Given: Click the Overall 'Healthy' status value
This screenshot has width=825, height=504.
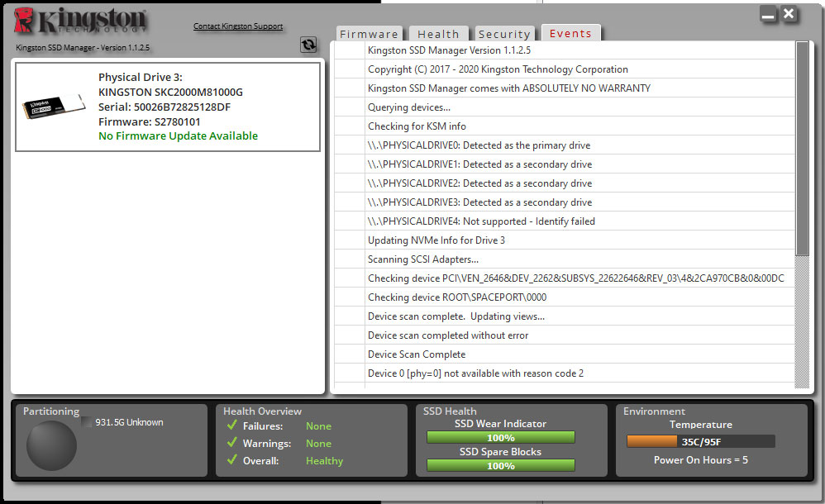Looking at the screenshot, I should [324, 460].
